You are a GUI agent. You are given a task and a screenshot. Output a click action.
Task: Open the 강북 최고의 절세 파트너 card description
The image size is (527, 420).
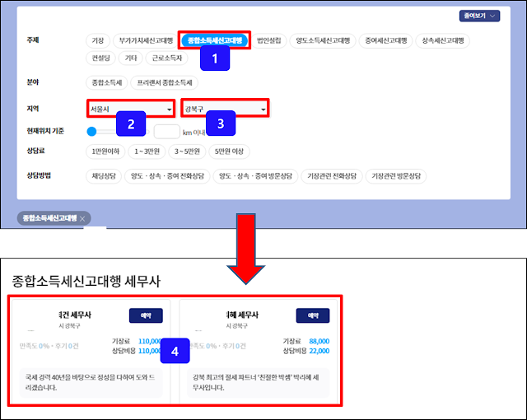point(258,383)
